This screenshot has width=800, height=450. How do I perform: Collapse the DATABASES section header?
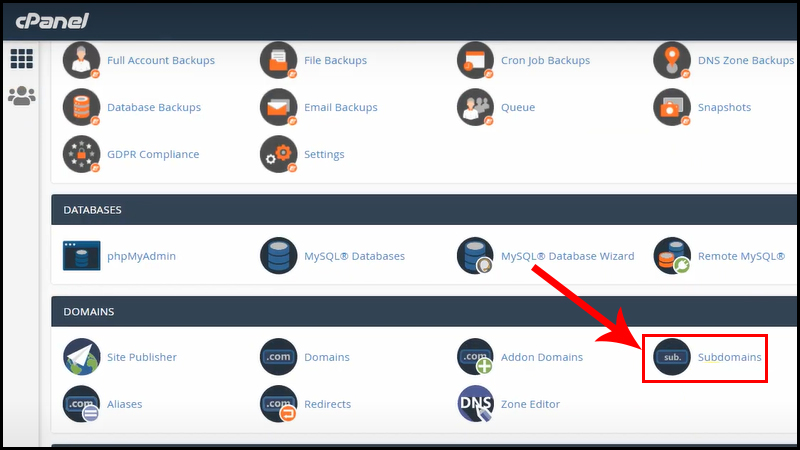point(424,210)
